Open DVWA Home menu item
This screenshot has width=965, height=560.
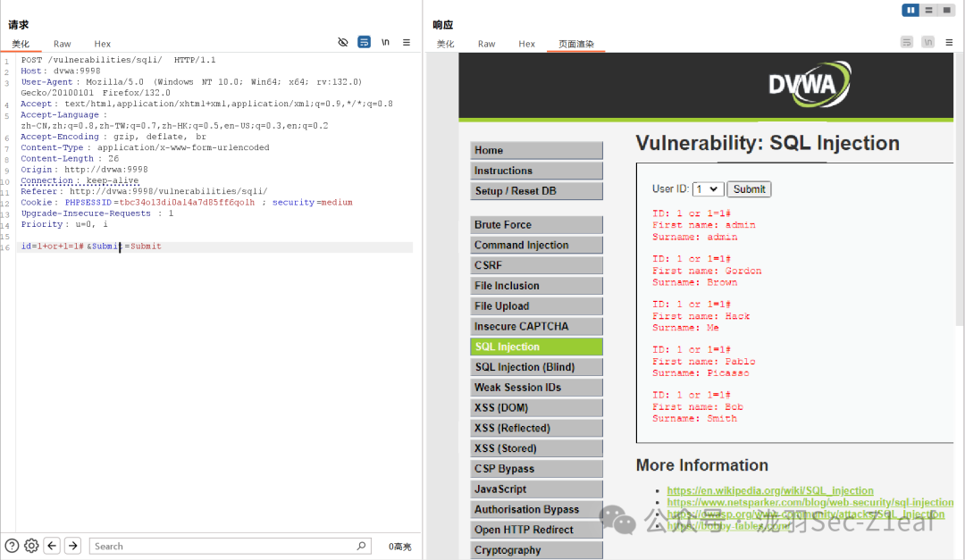pyautogui.click(x=536, y=150)
